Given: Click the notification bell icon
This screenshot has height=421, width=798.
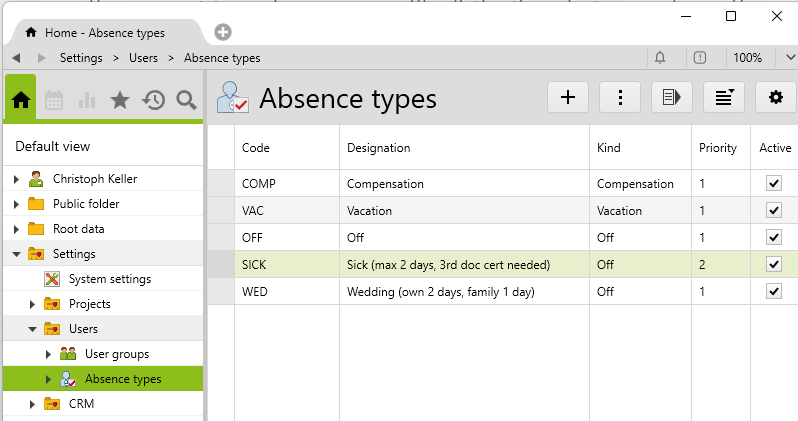Looking at the screenshot, I should coord(660,58).
